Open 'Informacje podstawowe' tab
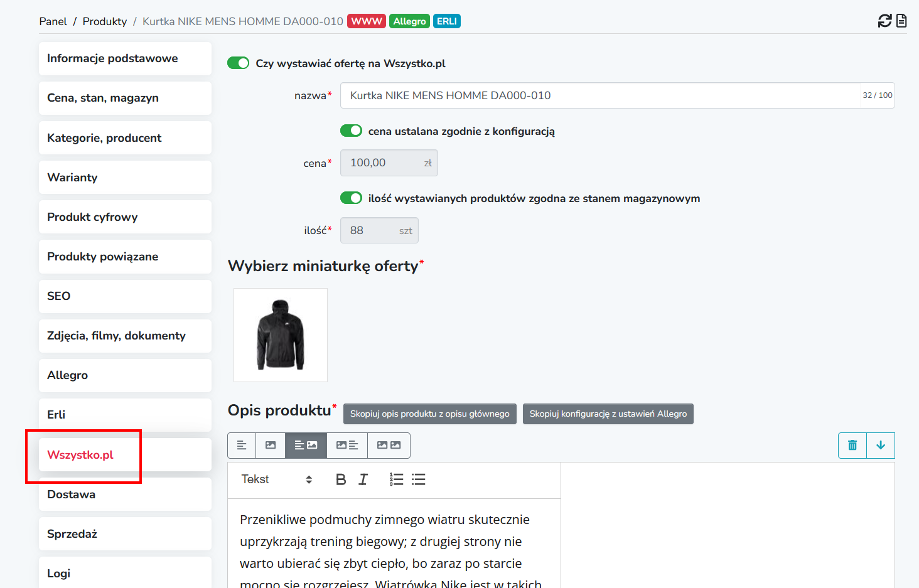 (125, 58)
